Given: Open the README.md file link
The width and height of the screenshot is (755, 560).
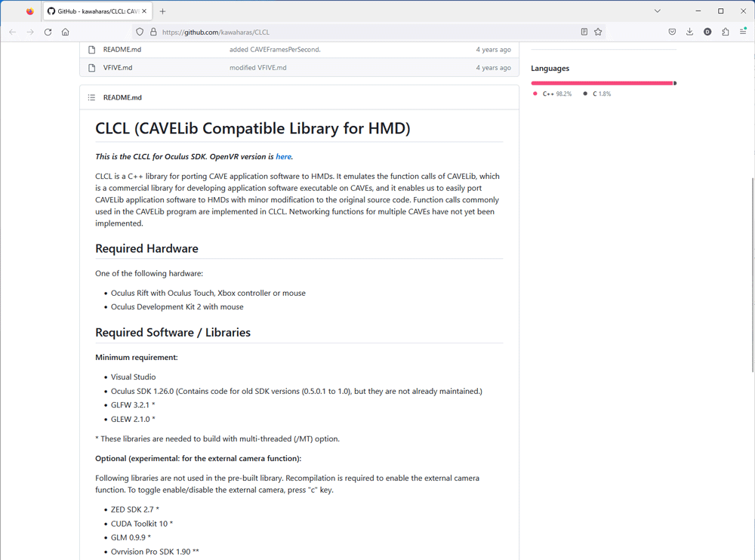Looking at the screenshot, I should pos(122,50).
